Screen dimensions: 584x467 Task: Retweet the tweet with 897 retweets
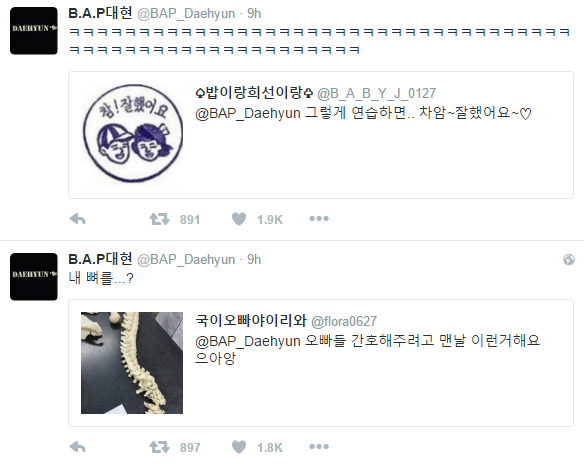159,447
